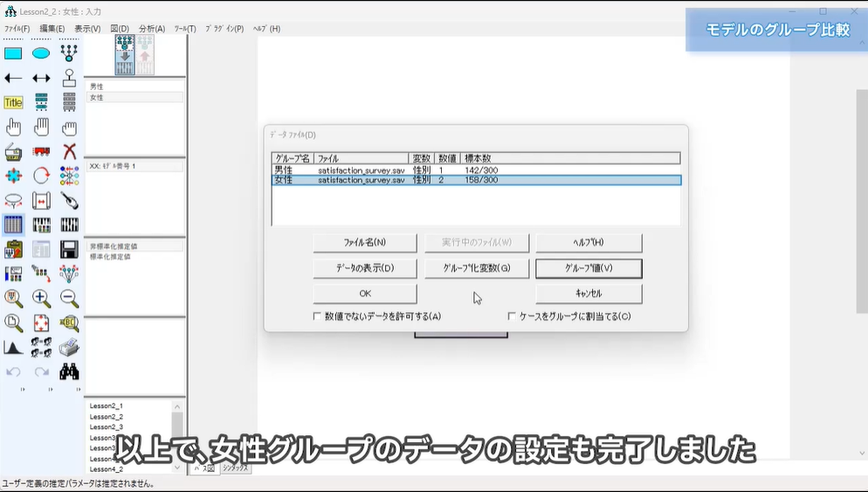Click the deselect all objects hand icon
This screenshot has width=868, height=492.
point(69,128)
